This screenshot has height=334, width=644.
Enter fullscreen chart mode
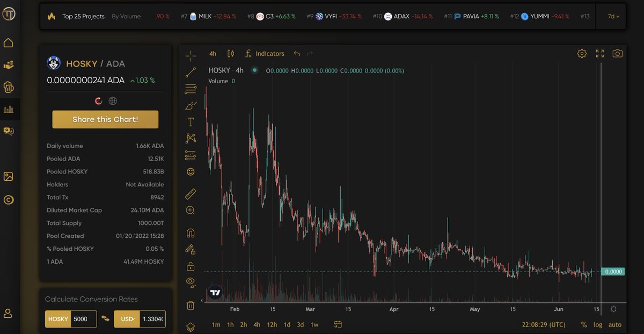point(600,54)
